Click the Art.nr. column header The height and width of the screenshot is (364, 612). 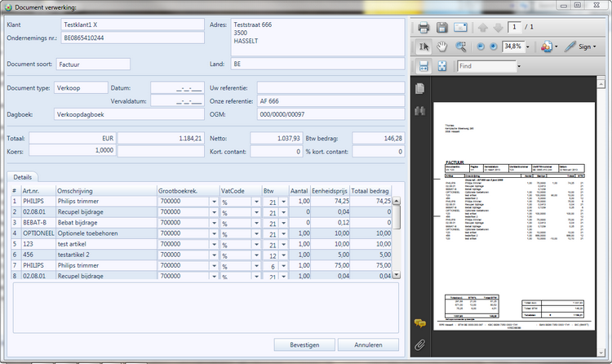(x=38, y=191)
